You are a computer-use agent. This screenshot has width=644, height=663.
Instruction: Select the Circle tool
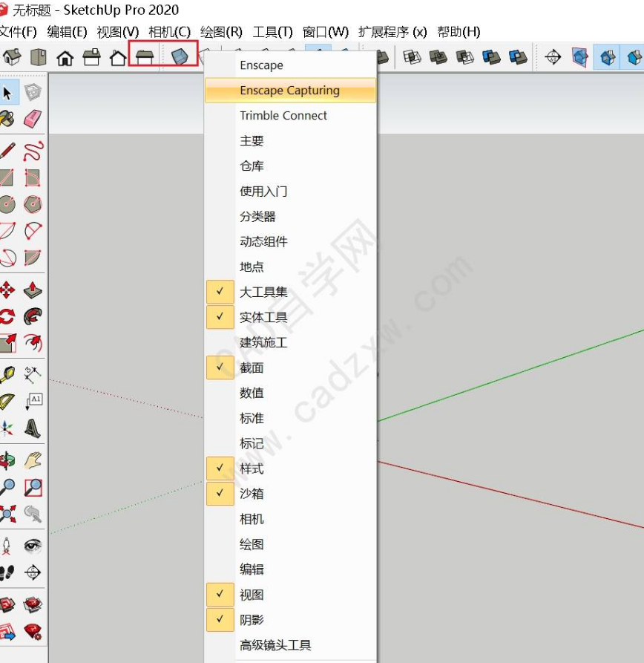coord(7,205)
